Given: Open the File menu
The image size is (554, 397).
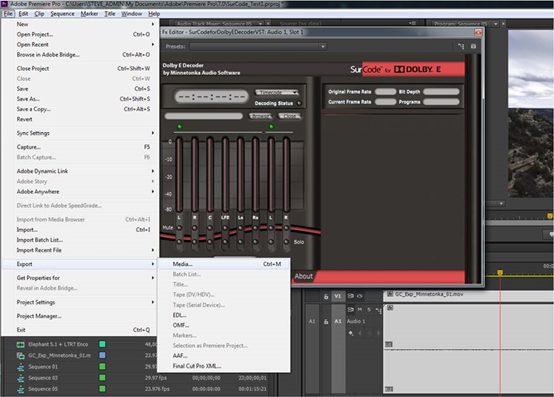Looking at the screenshot, I should pos(8,13).
